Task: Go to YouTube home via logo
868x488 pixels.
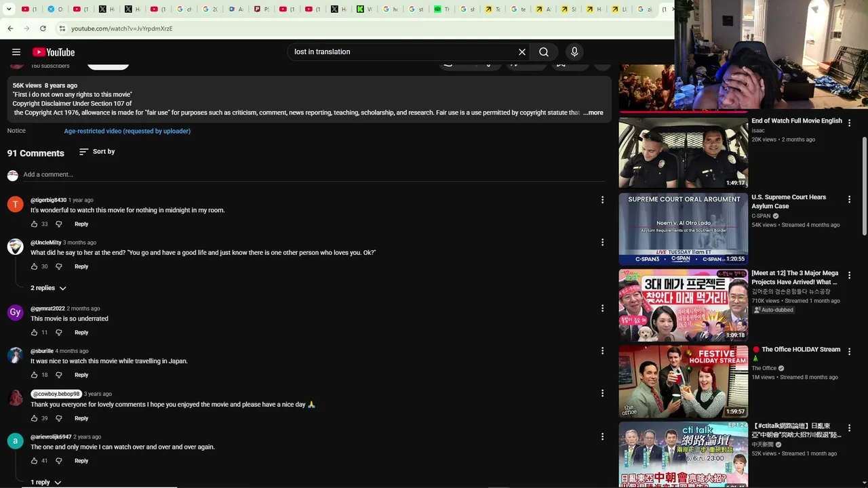Action: tap(54, 52)
